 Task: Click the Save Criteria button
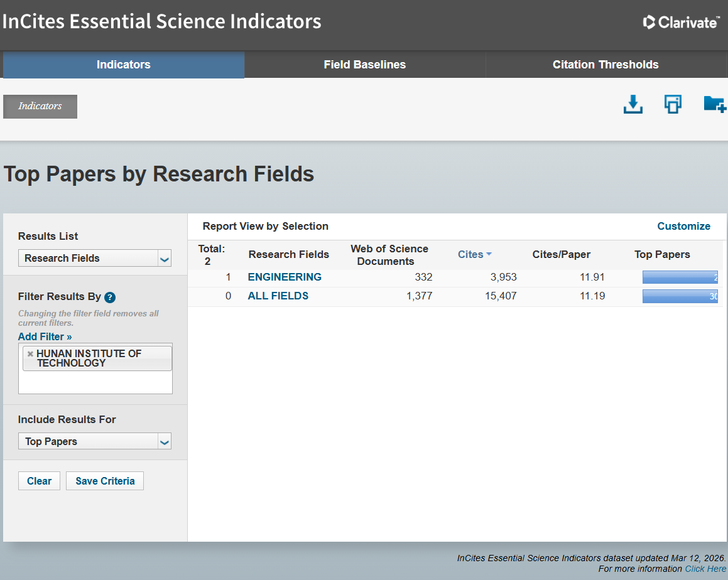click(x=105, y=481)
